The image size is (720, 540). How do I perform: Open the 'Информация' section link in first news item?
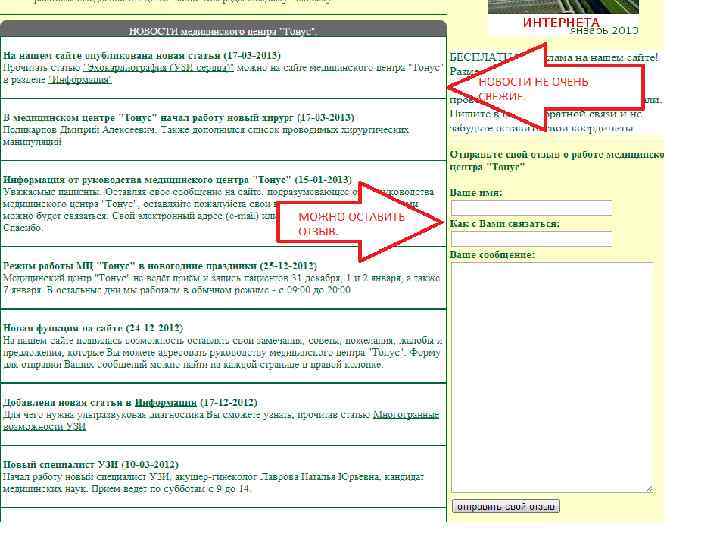(x=80, y=79)
